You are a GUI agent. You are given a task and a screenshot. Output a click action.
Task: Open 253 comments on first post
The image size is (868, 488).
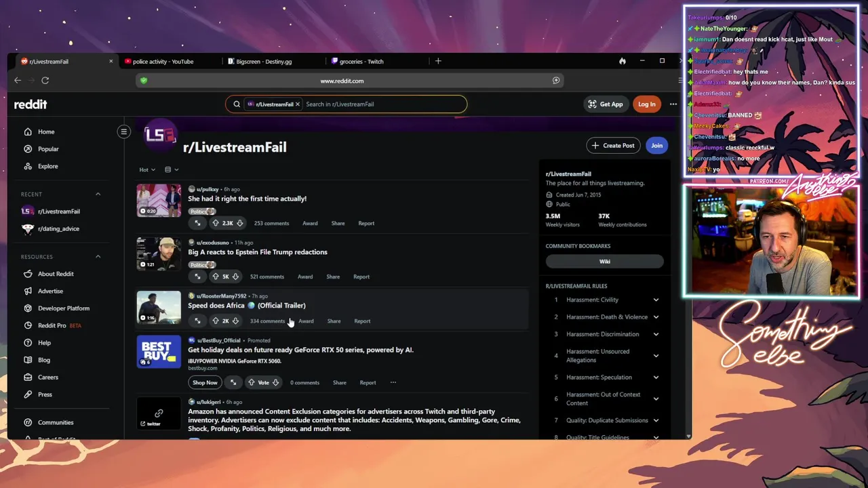271,223
